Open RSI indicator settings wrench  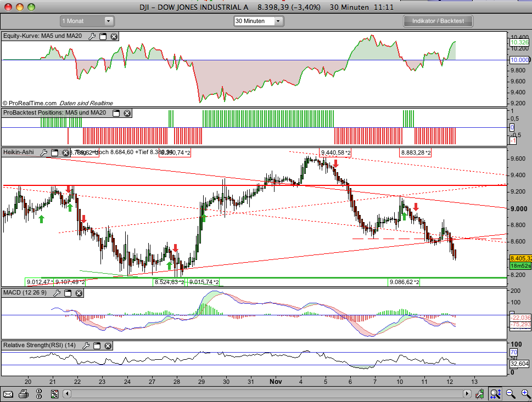click(x=86, y=346)
